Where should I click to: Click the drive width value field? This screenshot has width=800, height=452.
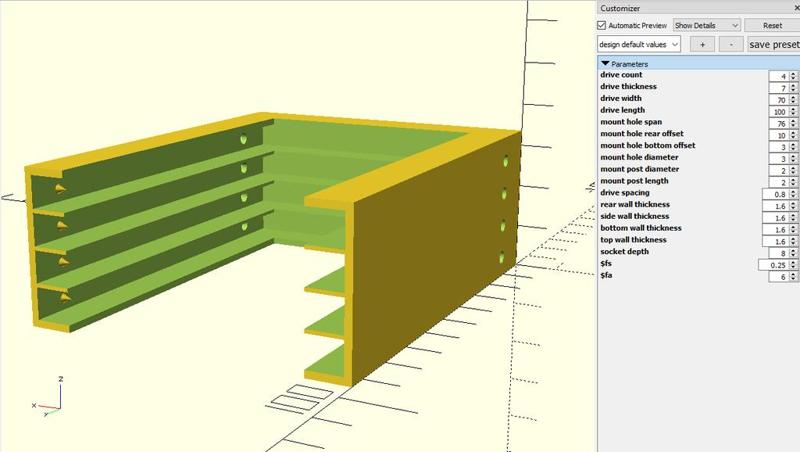click(x=779, y=99)
